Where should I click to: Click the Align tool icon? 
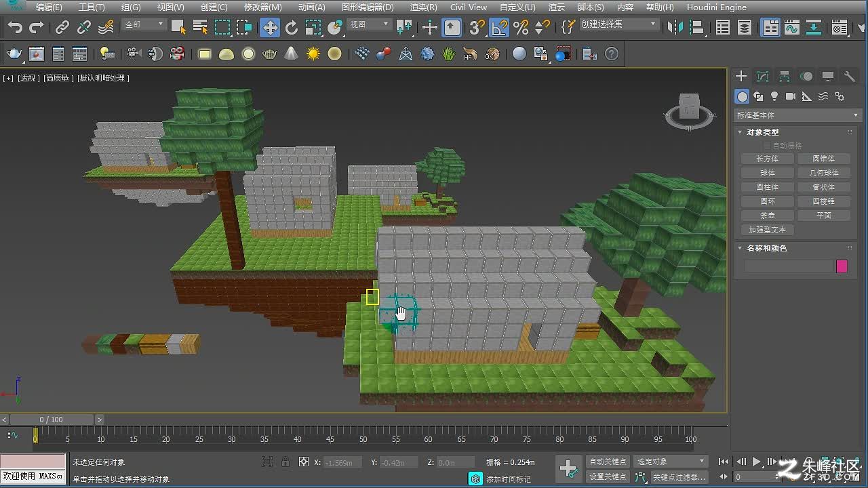[696, 27]
